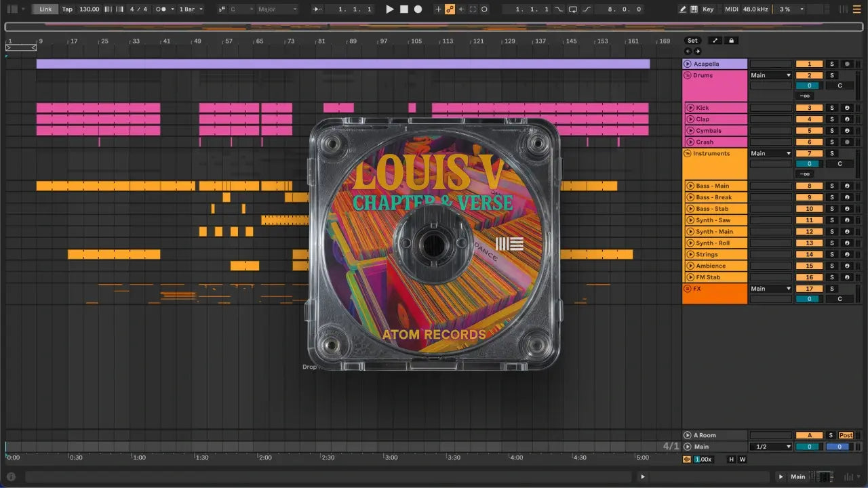Click the Set locator button
This screenshot has width=868, height=488.
click(x=692, y=41)
